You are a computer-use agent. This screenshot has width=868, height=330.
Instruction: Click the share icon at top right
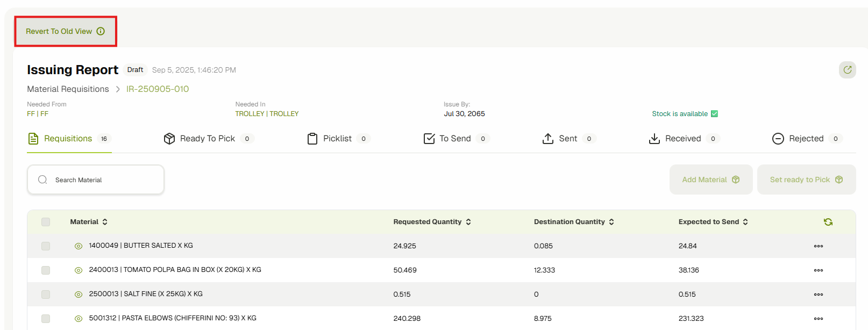pos(847,70)
